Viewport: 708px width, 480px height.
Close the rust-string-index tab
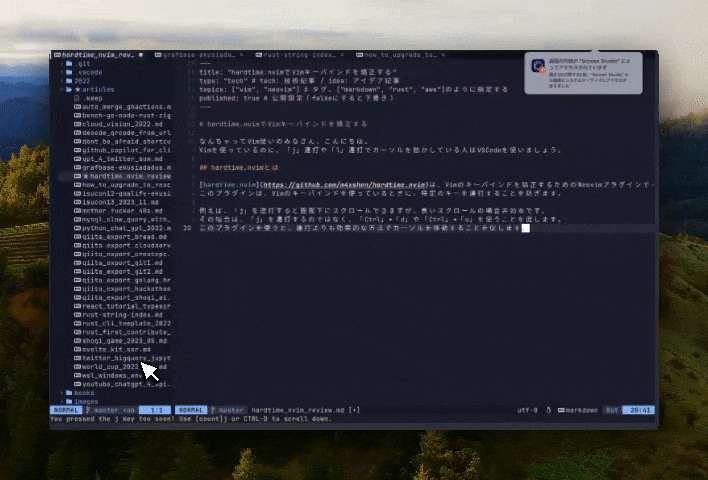click(x=342, y=55)
